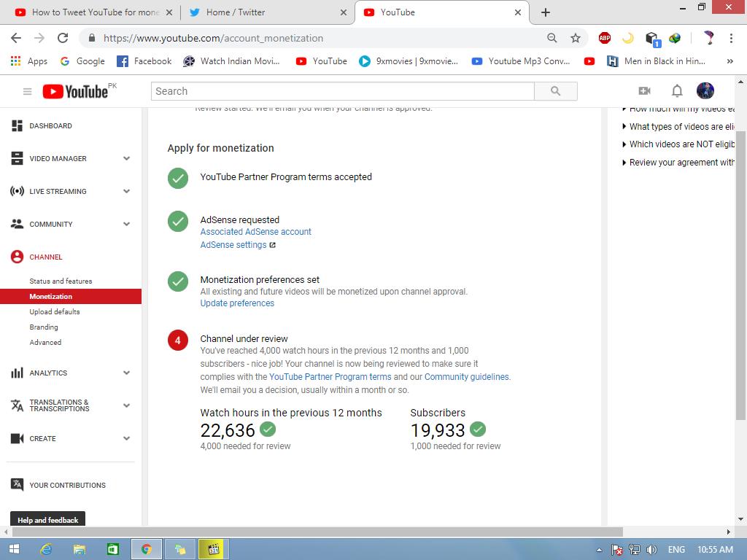Open File Explorer from taskbar
747x560 pixels.
tap(80, 550)
